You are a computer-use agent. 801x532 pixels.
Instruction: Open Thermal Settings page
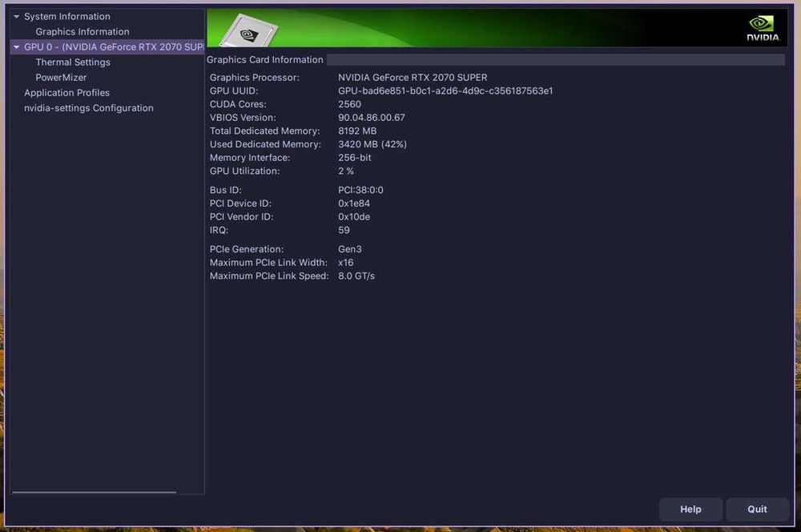(73, 62)
